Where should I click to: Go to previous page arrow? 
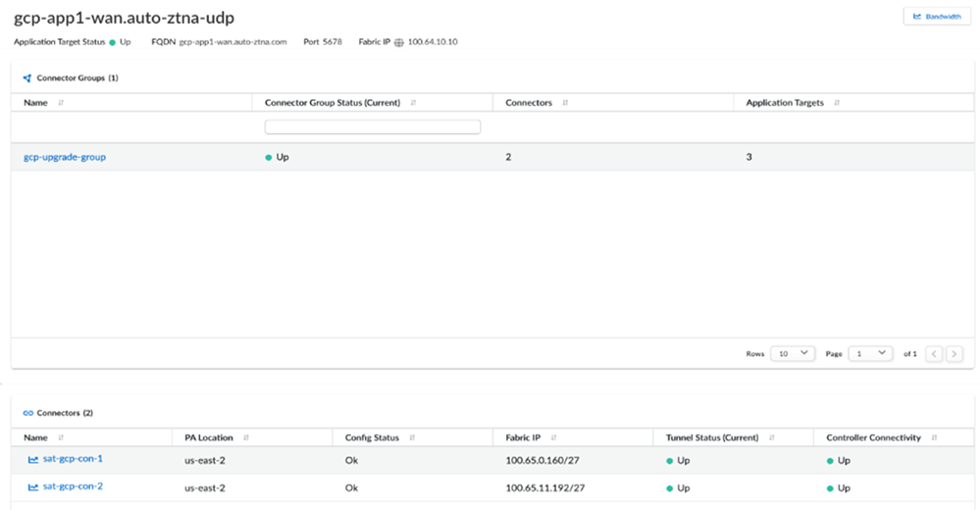935,353
